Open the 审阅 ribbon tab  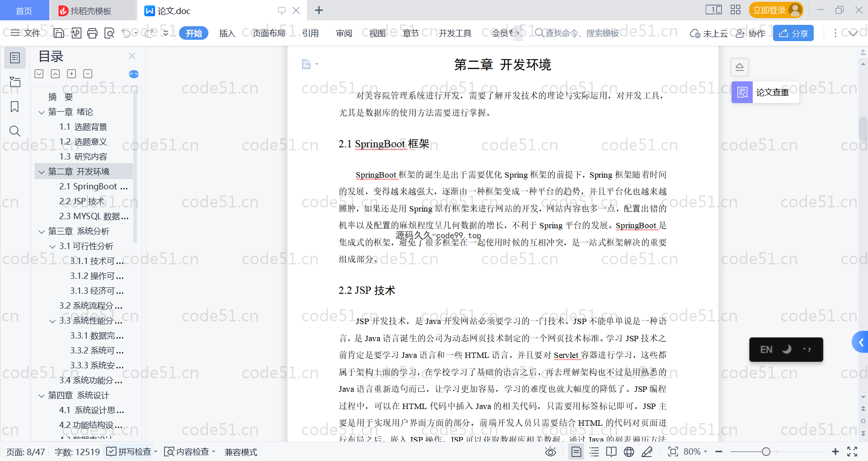pyautogui.click(x=344, y=33)
